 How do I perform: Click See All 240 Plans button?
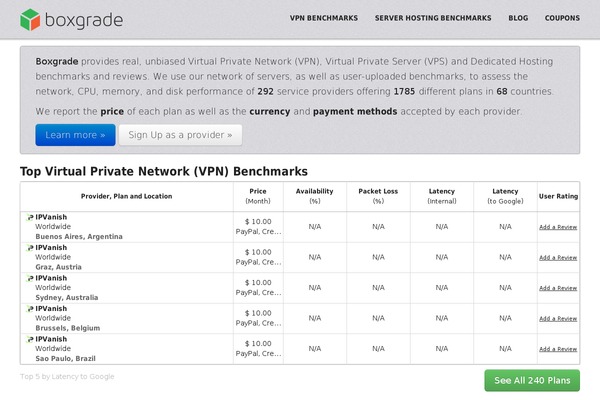(532, 380)
